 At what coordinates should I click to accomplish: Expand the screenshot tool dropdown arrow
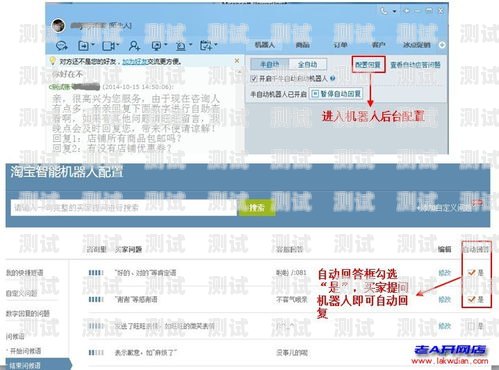coord(190,44)
